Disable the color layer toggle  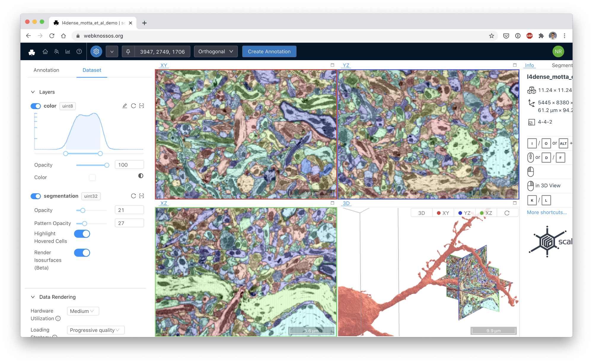tap(36, 106)
